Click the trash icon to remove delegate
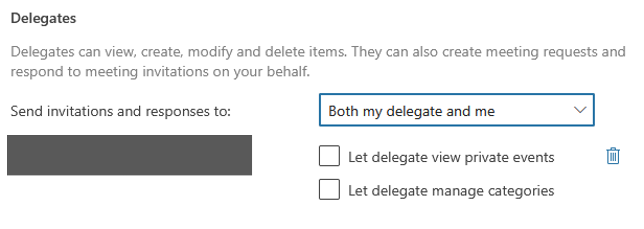Screen dimensions: 644x229 point(613,156)
